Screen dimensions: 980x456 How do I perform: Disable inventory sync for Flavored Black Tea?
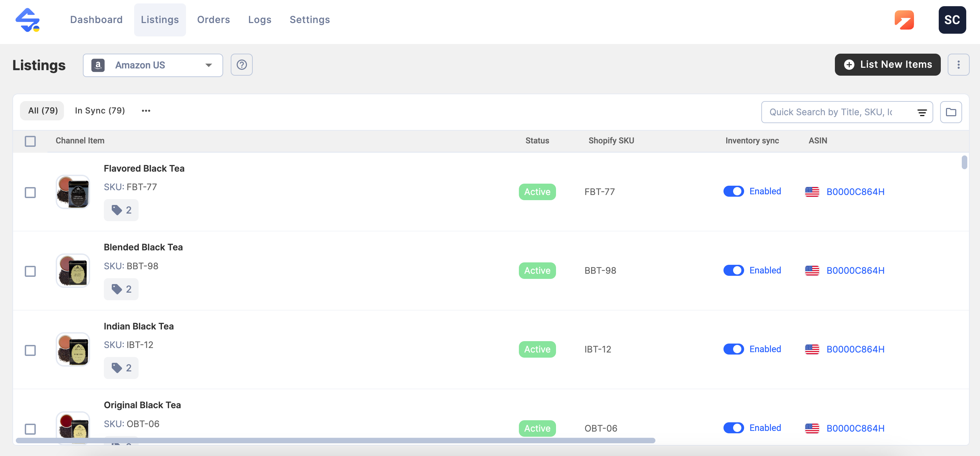[x=733, y=191]
